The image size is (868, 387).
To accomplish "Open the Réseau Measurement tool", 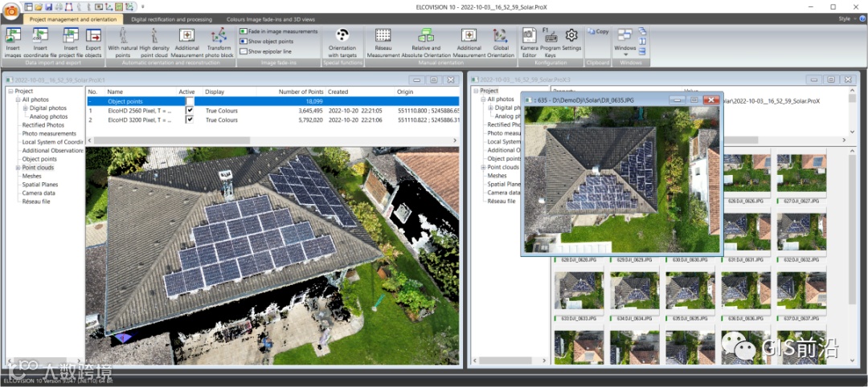I will 383,42.
